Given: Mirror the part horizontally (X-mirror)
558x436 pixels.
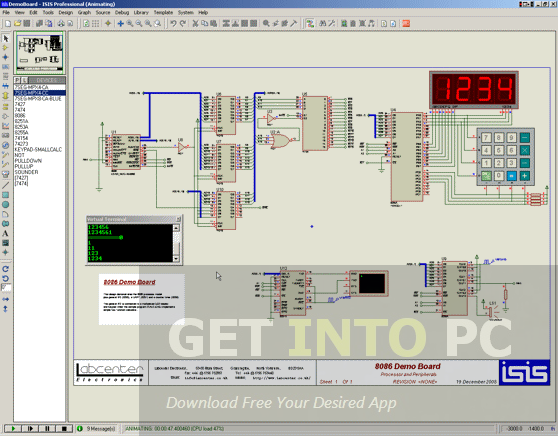Looking at the screenshot, I should [6, 299].
